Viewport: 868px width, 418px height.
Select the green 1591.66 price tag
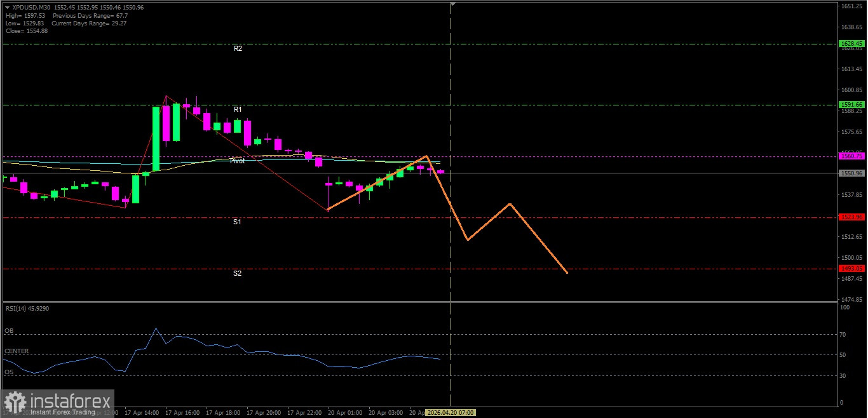tap(851, 104)
